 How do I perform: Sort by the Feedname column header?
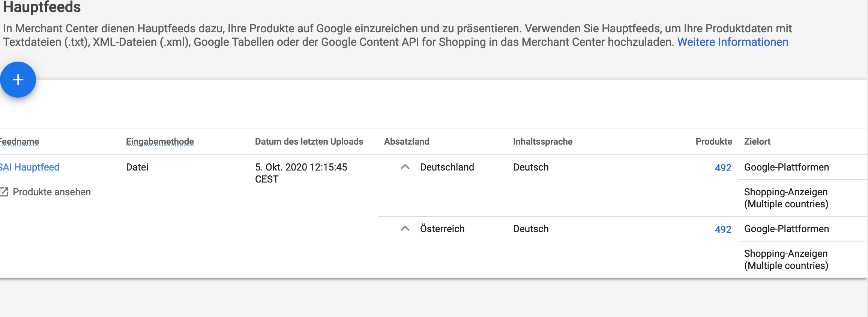pyautogui.click(x=20, y=142)
